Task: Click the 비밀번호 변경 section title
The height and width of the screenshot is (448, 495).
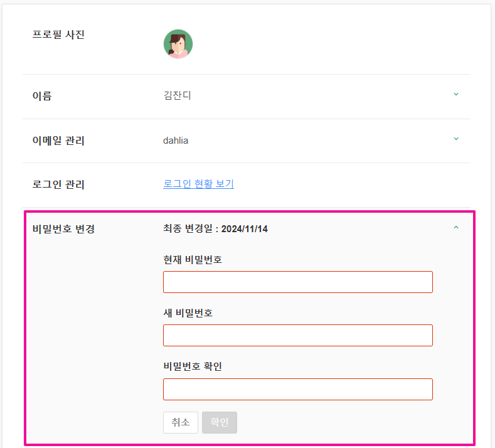Action: (63, 229)
